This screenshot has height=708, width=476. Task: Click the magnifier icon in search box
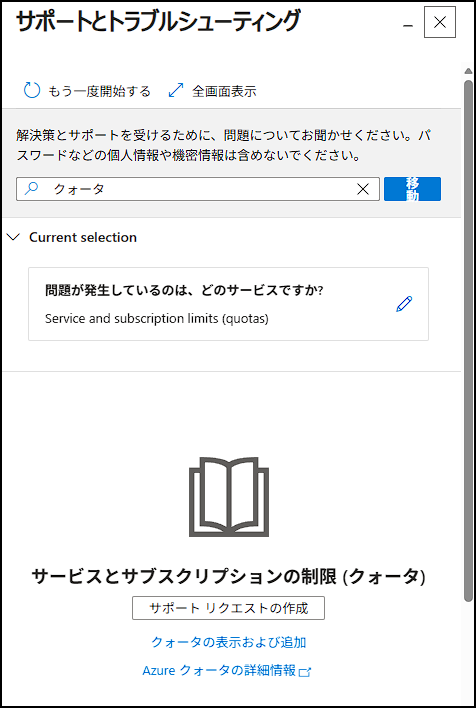(x=31, y=189)
